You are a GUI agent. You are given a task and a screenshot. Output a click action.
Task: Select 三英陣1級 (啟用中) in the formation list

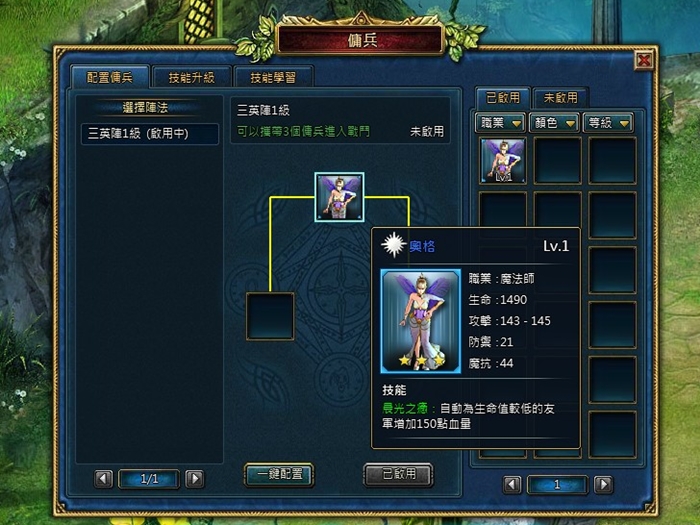click(150, 133)
